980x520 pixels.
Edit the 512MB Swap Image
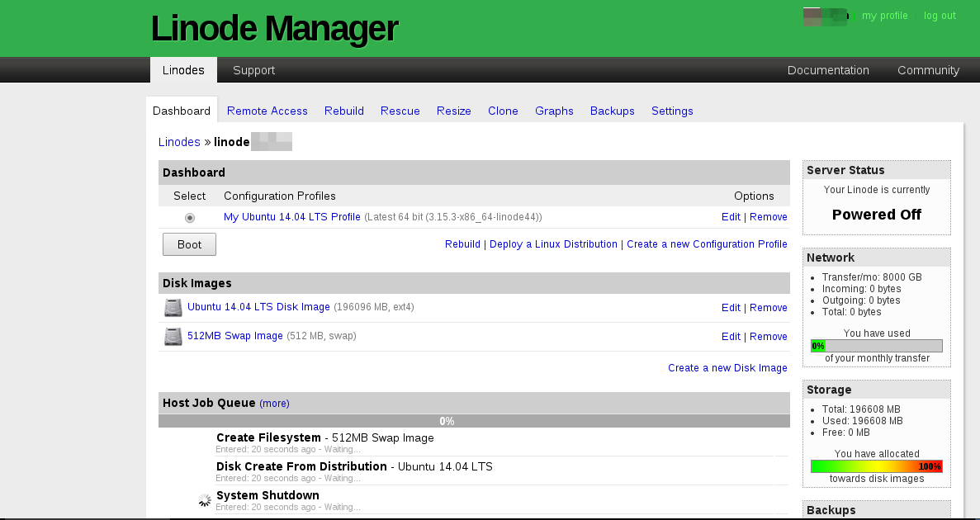point(731,336)
